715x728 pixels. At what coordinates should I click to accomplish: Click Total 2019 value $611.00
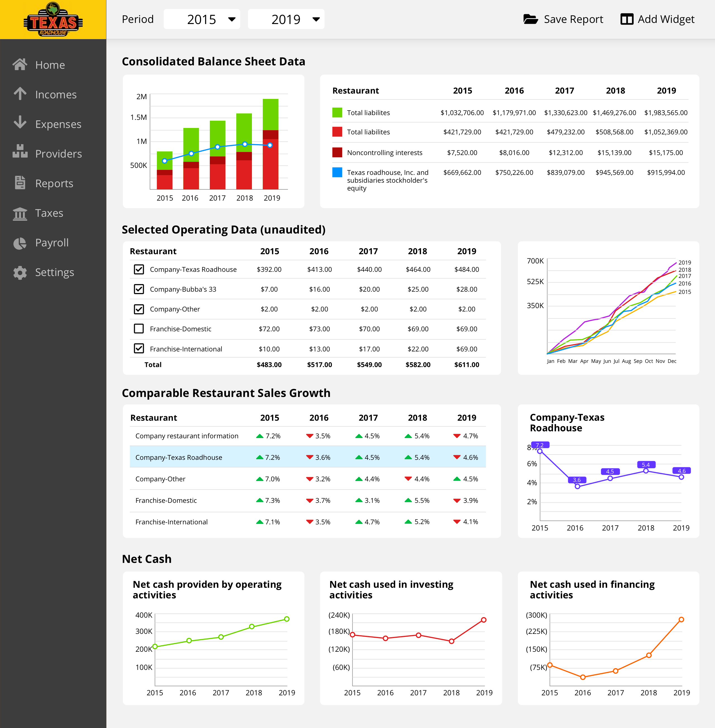(467, 364)
